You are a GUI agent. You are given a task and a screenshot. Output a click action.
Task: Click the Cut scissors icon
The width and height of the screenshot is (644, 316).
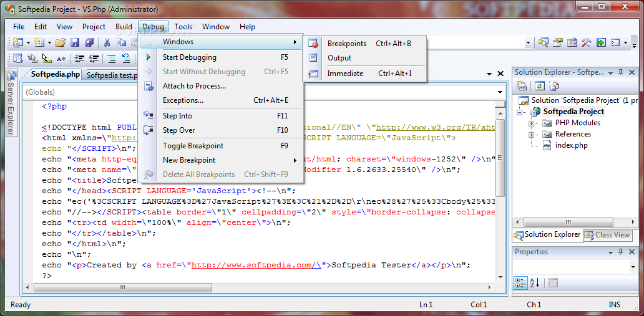coord(107,42)
